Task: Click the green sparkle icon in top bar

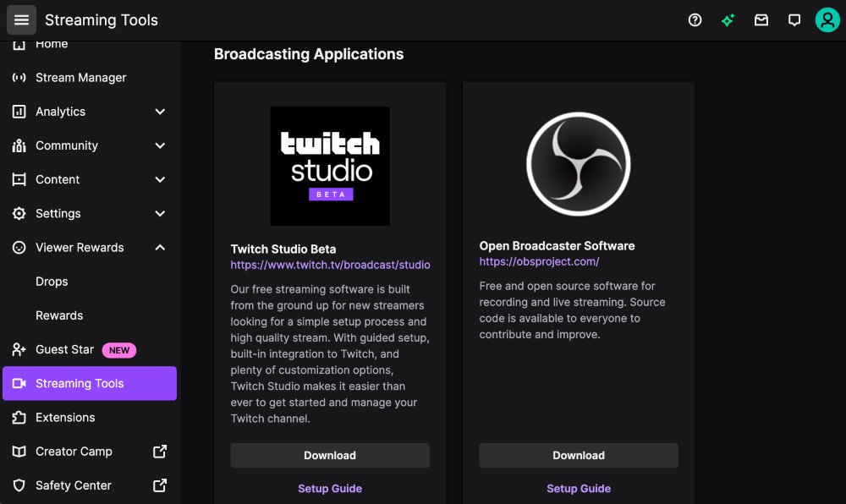Action: (x=728, y=19)
